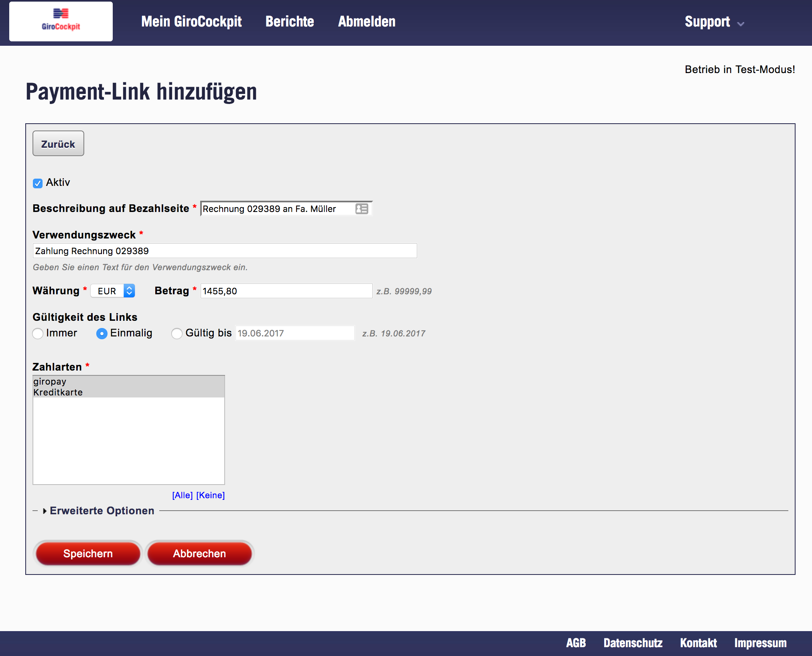Expand Erweiterte Optionen section
Image resolution: width=812 pixels, height=656 pixels.
tap(101, 511)
